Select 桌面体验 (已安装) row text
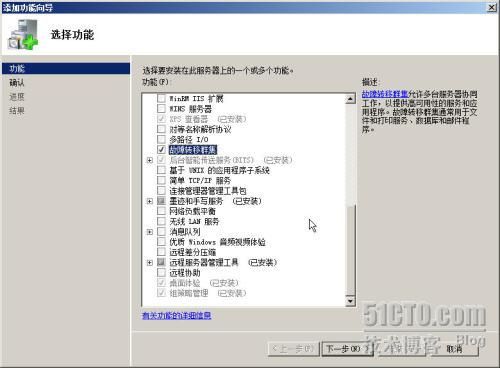 click(204, 283)
